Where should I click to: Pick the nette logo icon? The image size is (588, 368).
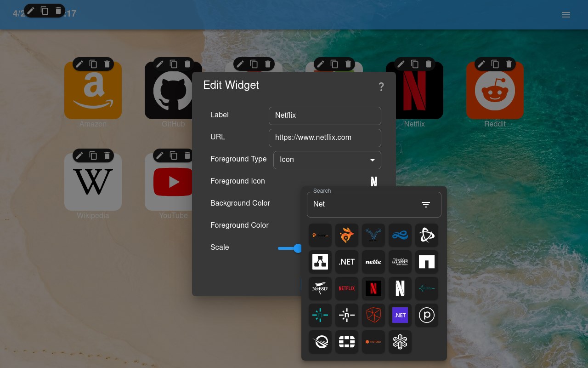click(373, 262)
